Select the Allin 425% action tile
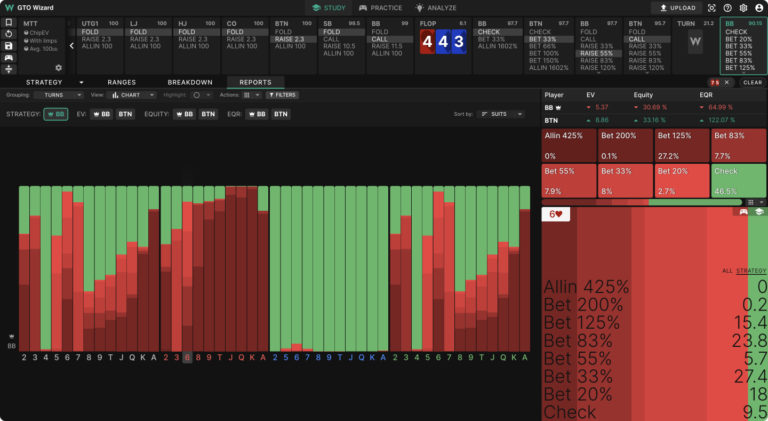Image resolution: width=768 pixels, height=421 pixels. (569, 145)
